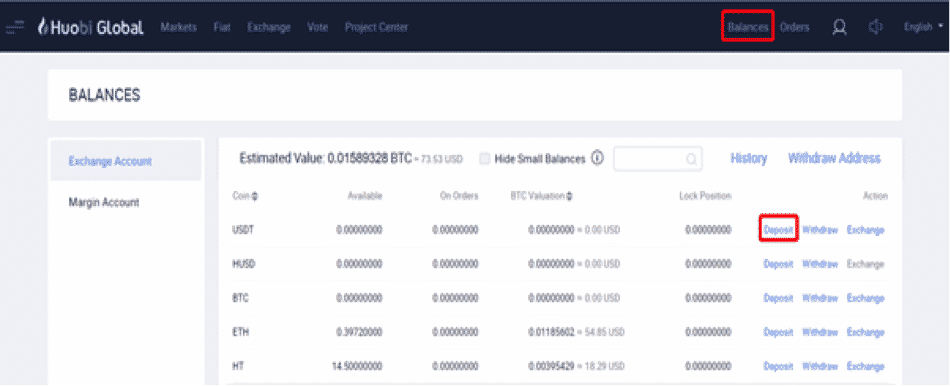Click the info icon beside Hide Small Balances
This screenshot has width=950, height=386.
(597, 159)
